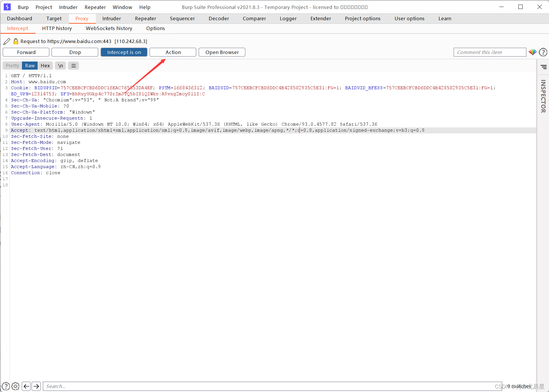The height and width of the screenshot is (392, 549).
Task: Open the Window menu
Action: [122, 7]
